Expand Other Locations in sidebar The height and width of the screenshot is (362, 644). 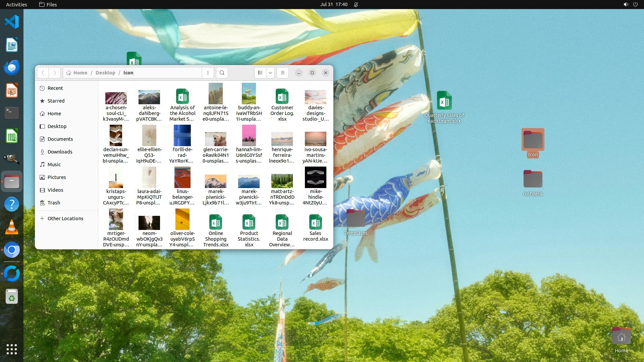(x=65, y=219)
